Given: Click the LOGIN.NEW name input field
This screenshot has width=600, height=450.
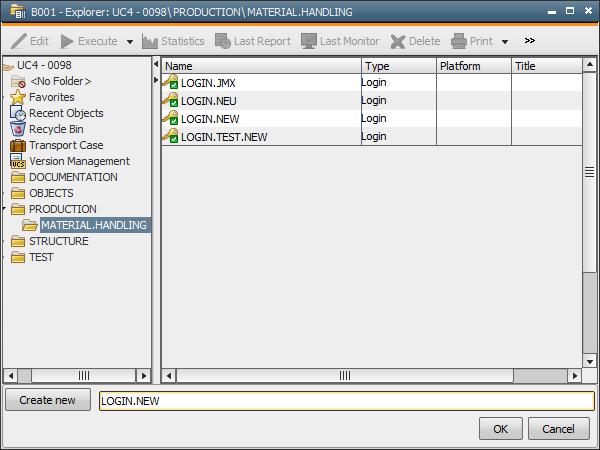Looking at the screenshot, I should coord(344,401).
